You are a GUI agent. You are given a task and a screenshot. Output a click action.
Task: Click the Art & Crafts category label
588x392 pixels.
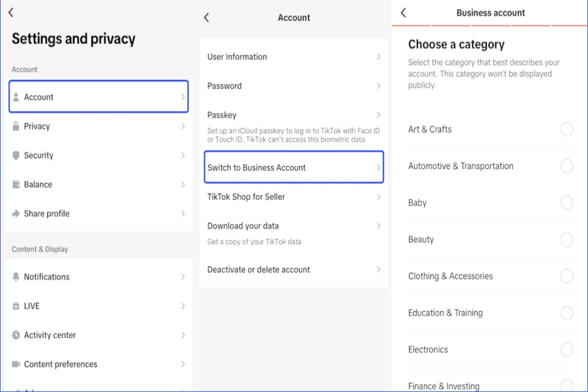tap(430, 129)
